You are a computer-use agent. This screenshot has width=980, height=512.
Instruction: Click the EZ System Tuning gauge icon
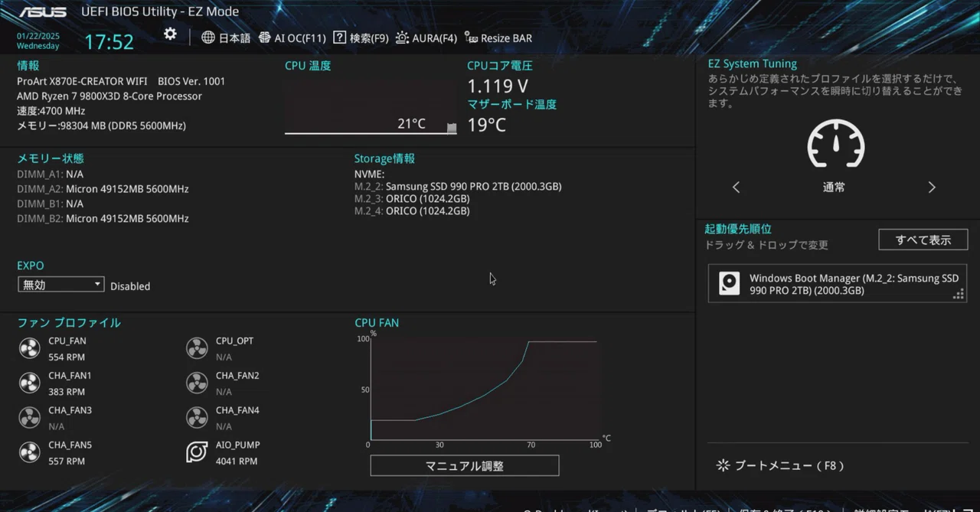(x=835, y=144)
